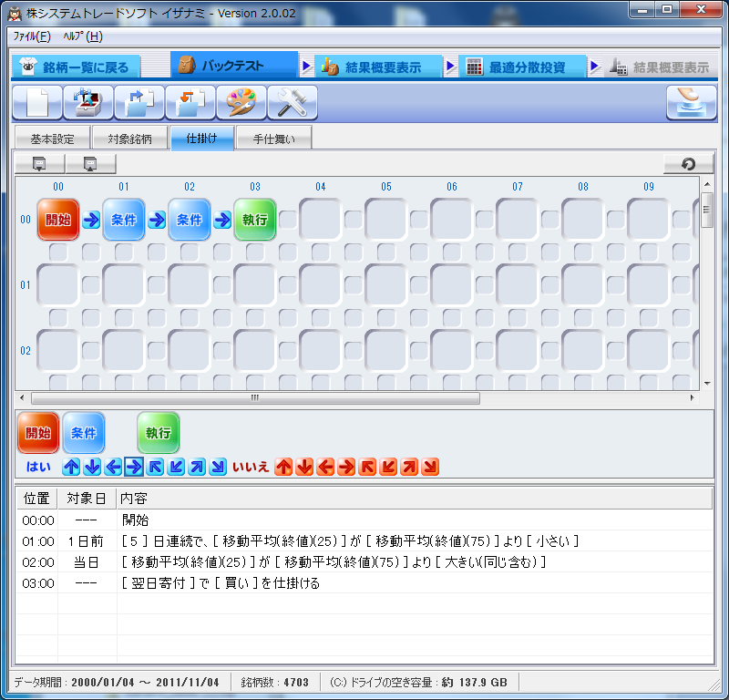This screenshot has height=700, width=729.
Task: Pick the 開始 block from palette
Action: point(38,433)
